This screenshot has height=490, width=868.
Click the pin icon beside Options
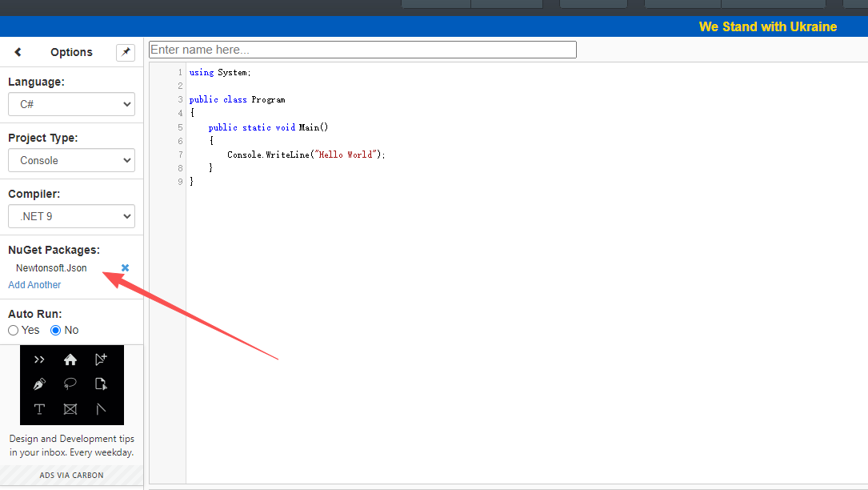click(x=125, y=51)
